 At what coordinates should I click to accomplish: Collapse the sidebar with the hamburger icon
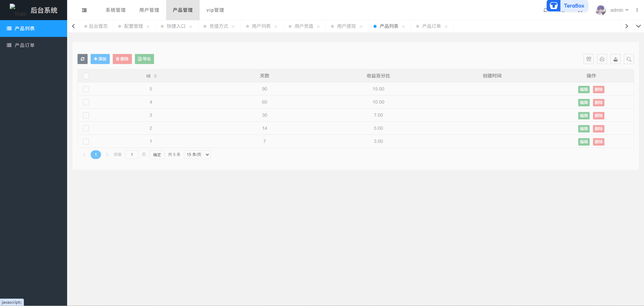coord(84,10)
